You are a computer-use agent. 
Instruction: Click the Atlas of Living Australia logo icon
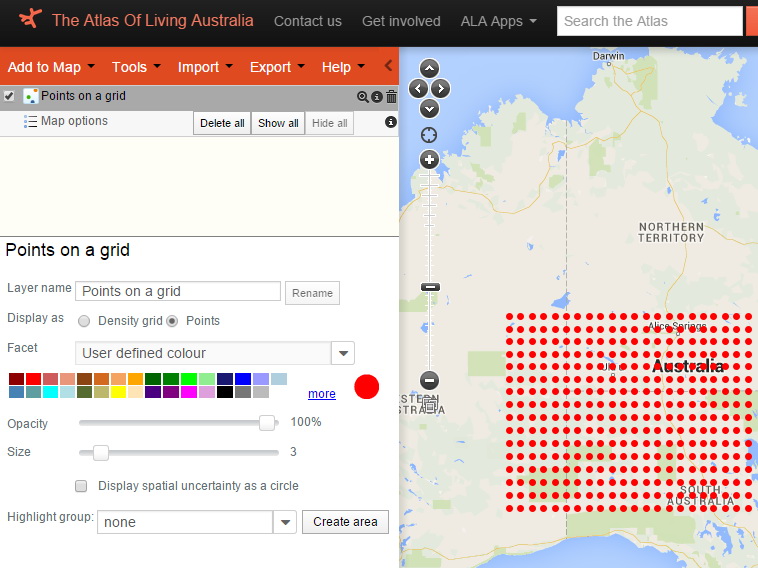pos(30,19)
